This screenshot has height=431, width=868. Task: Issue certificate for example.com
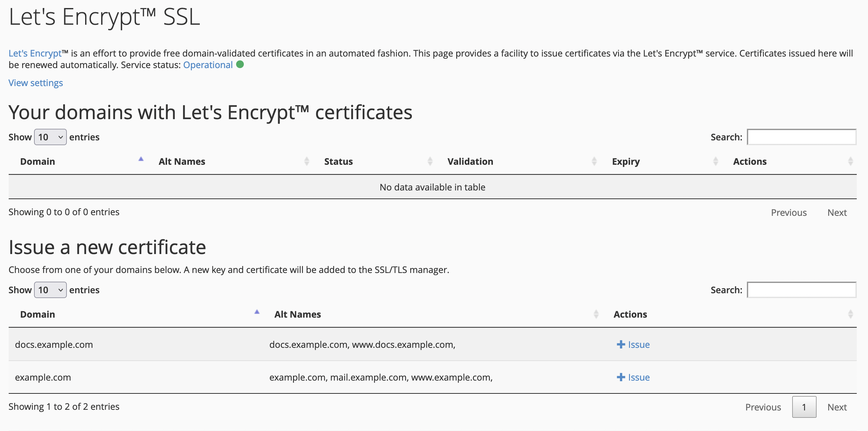633,377
